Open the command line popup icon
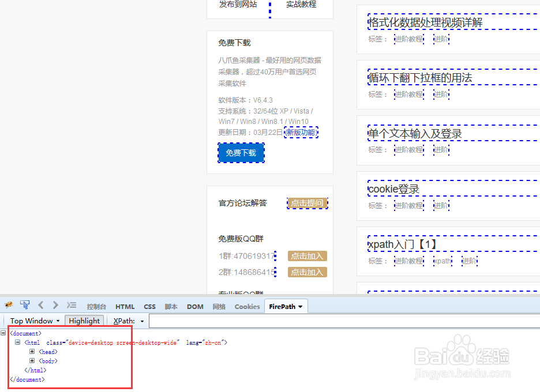The height and width of the screenshot is (392, 540). click(x=72, y=305)
